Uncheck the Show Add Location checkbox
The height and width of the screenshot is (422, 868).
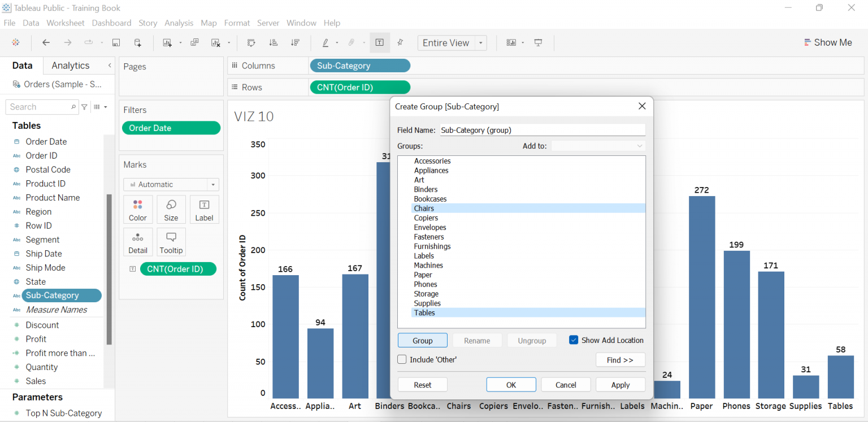(x=574, y=340)
